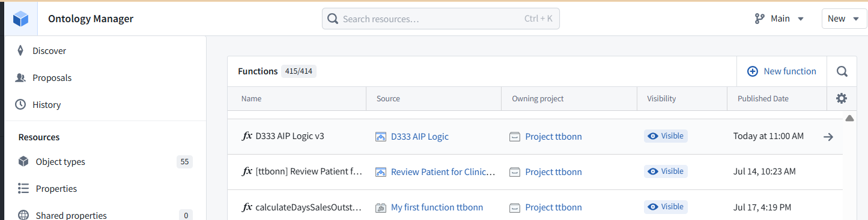868x220 pixels.
Task: Open the D333 AIP Logic source link
Action: coord(419,137)
